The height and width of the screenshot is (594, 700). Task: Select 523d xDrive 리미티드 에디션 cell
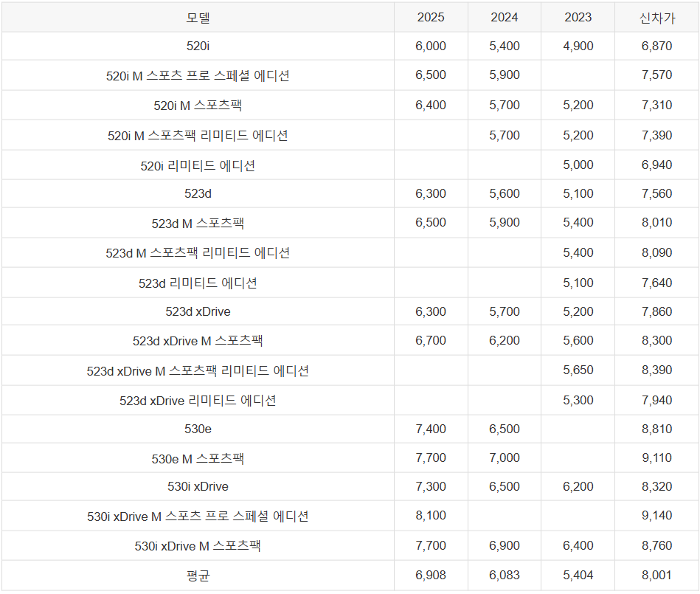[198, 401]
